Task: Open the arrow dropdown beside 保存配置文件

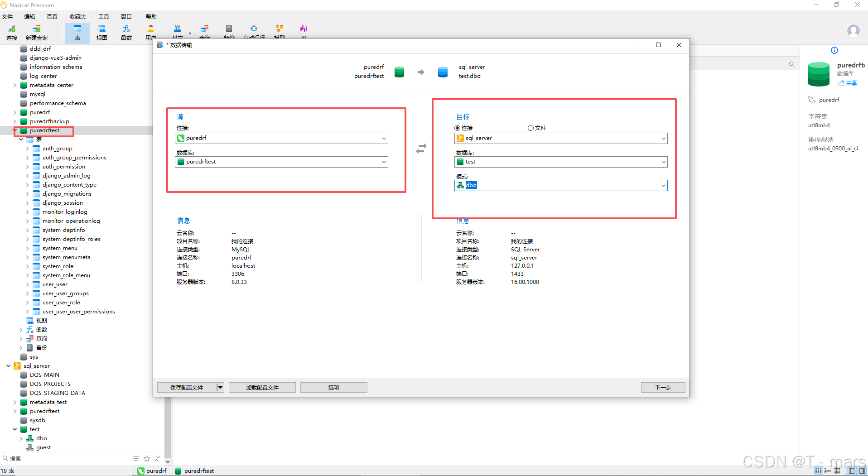Action: 220,387
